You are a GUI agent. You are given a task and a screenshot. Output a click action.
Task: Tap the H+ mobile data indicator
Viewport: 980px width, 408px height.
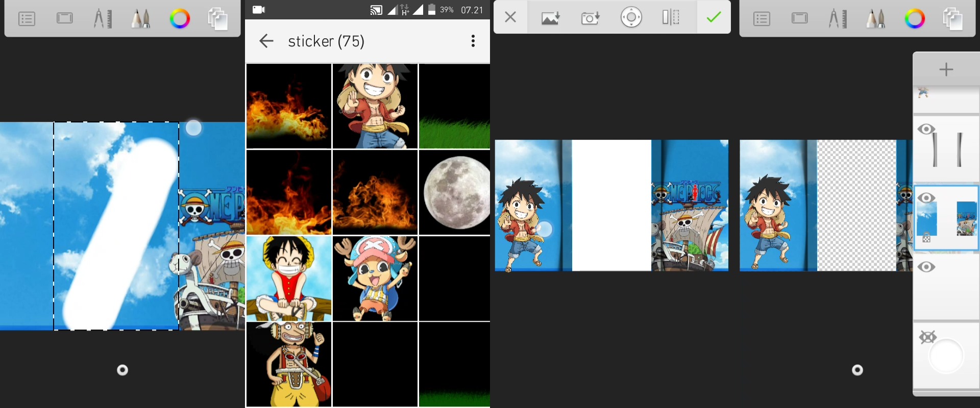[x=405, y=10]
